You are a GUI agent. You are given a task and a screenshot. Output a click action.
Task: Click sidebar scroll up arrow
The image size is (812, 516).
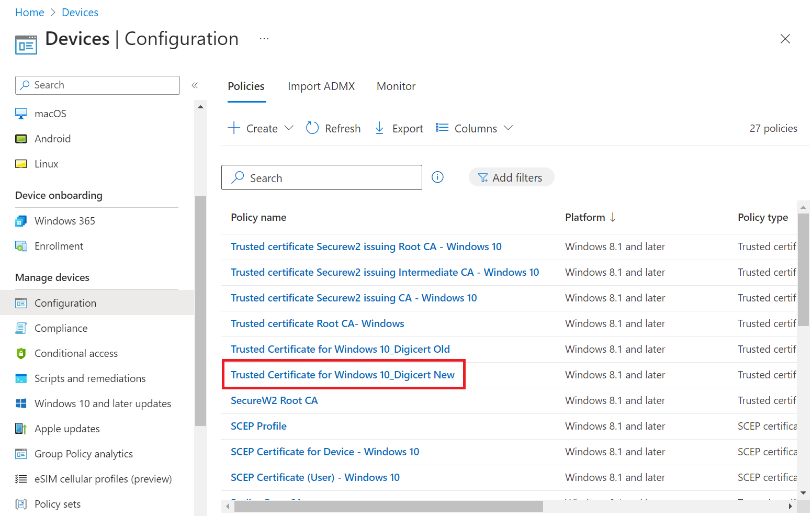[200, 107]
